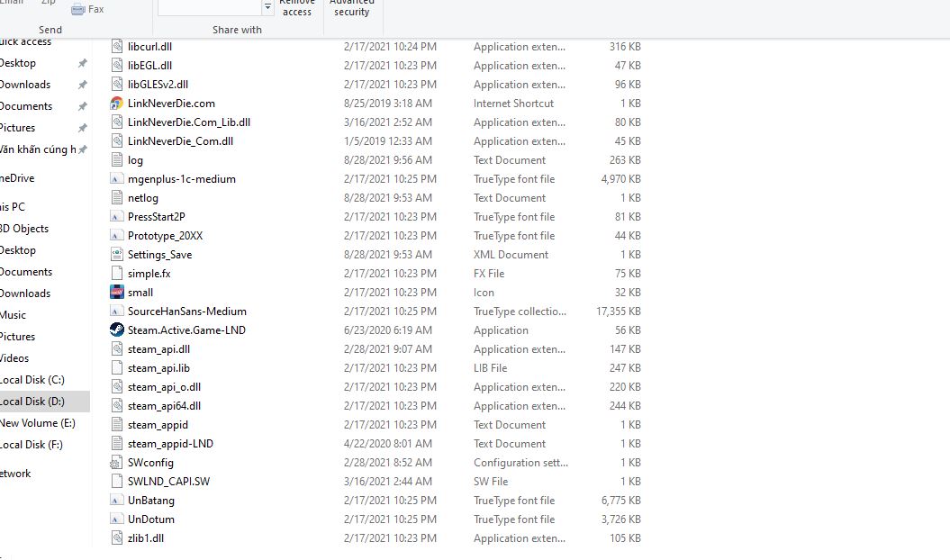Select the netlog text document icon
Viewport: 950px width, 560px height.
point(116,198)
